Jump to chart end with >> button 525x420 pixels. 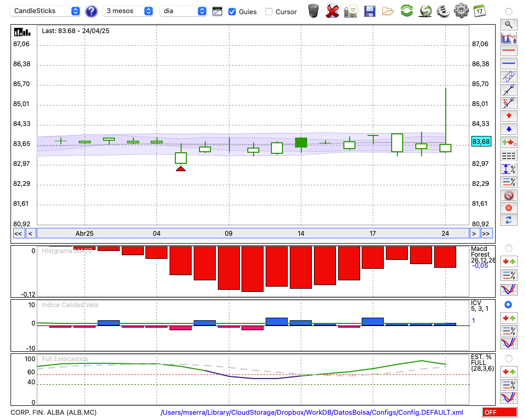(x=486, y=234)
